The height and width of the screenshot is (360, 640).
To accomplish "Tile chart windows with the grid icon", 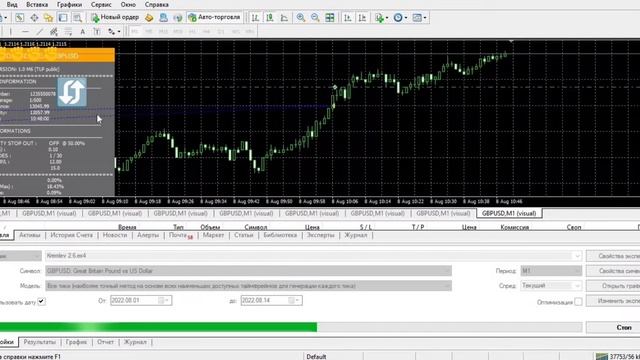I will (x=330, y=18).
